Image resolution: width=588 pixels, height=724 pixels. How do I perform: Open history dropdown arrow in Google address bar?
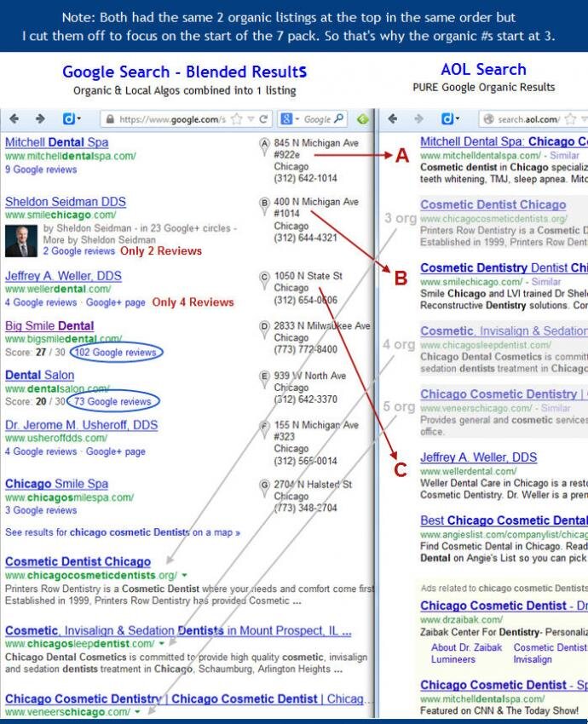point(251,119)
